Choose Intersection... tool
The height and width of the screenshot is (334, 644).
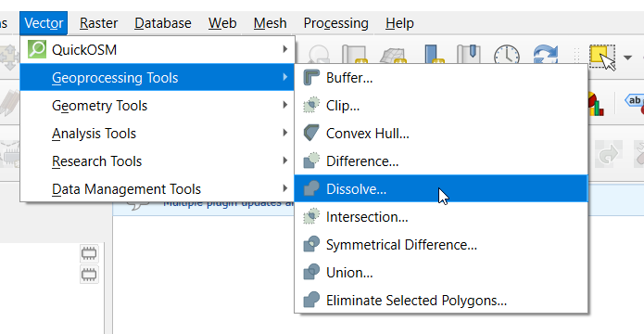pos(441,217)
